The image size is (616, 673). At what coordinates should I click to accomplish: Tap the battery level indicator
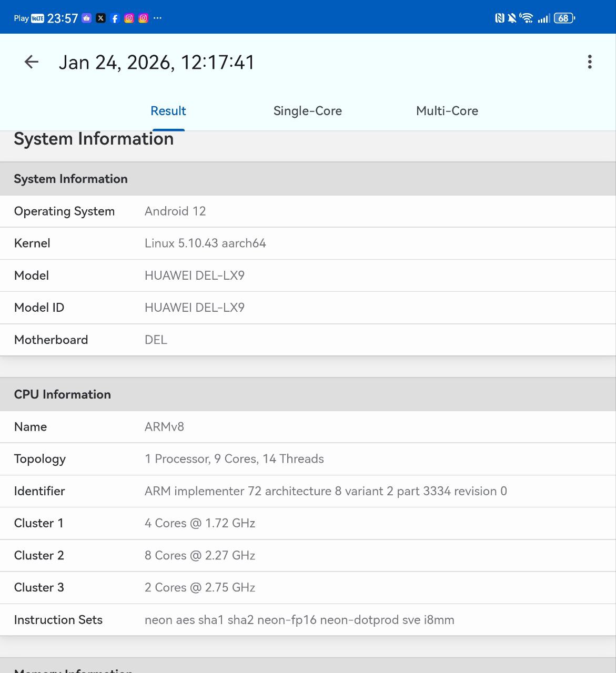click(x=564, y=18)
